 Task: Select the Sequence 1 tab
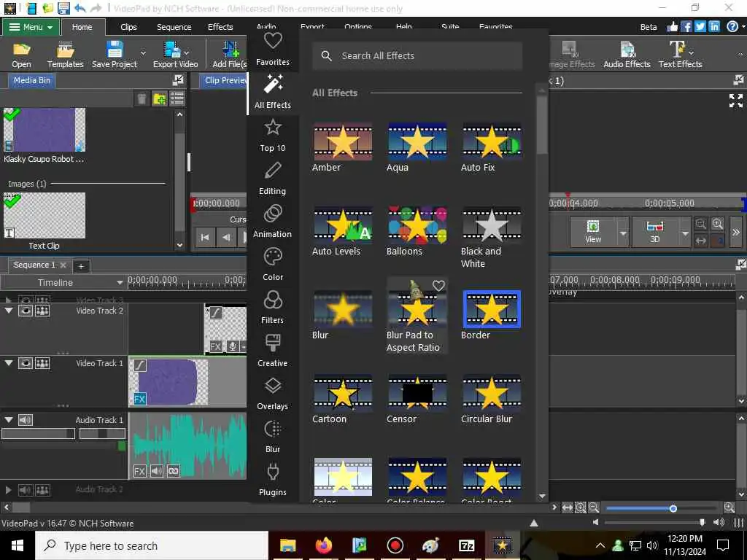point(34,265)
